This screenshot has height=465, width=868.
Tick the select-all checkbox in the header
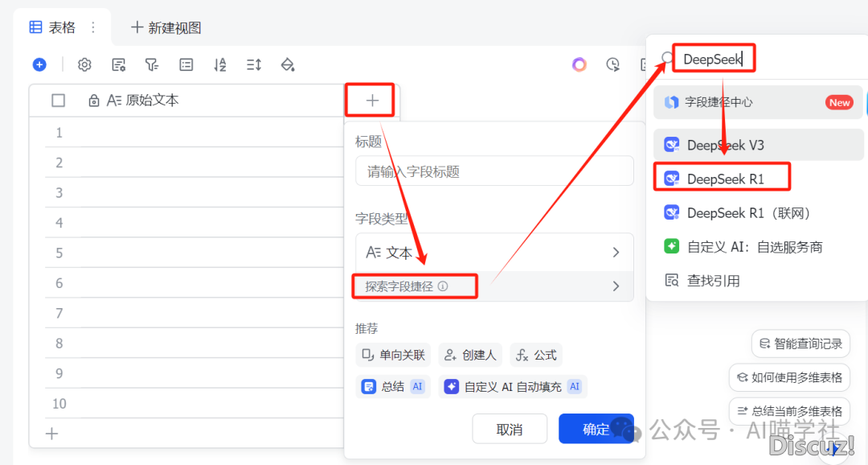click(x=58, y=101)
